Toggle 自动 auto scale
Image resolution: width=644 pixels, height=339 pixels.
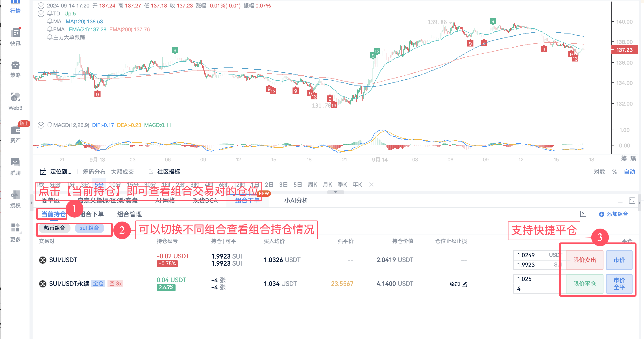pos(629,172)
